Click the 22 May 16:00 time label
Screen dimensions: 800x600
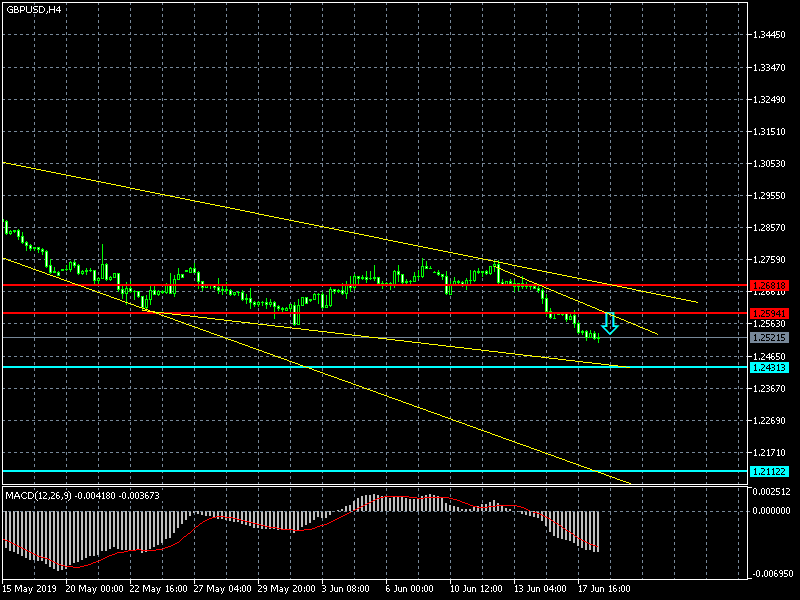tap(159, 589)
